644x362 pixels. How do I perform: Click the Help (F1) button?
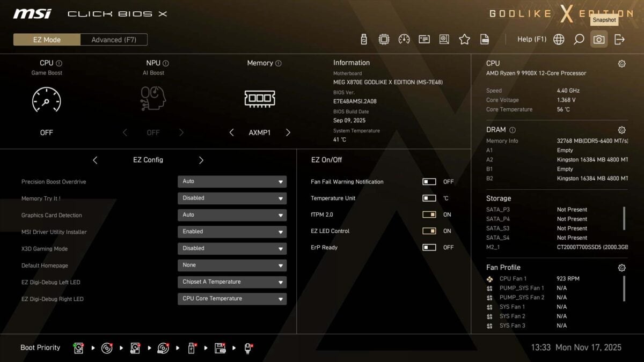531,39
